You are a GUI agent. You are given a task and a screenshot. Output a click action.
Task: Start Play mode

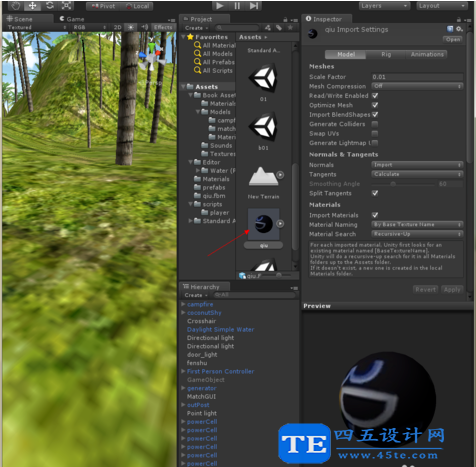(220, 6)
